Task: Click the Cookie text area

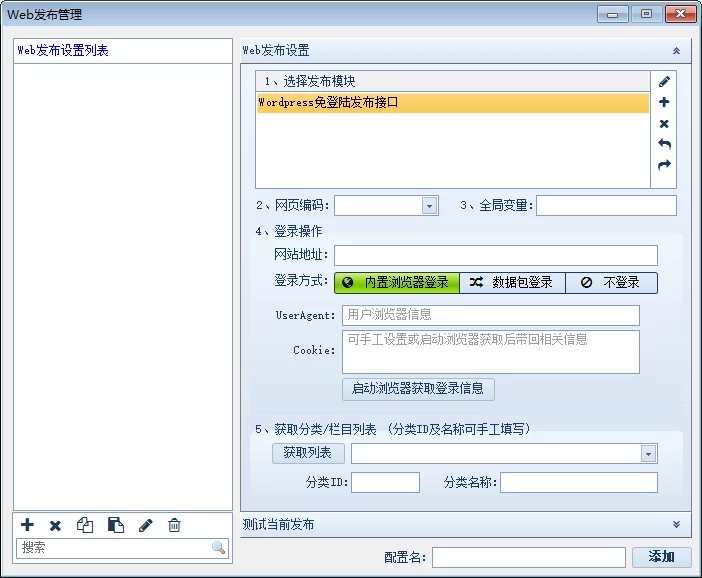Action: pyautogui.click(x=491, y=352)
